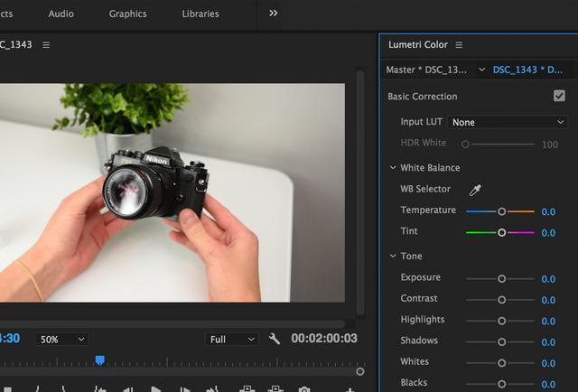Click the Lift button in the monitor

(247, 389)
